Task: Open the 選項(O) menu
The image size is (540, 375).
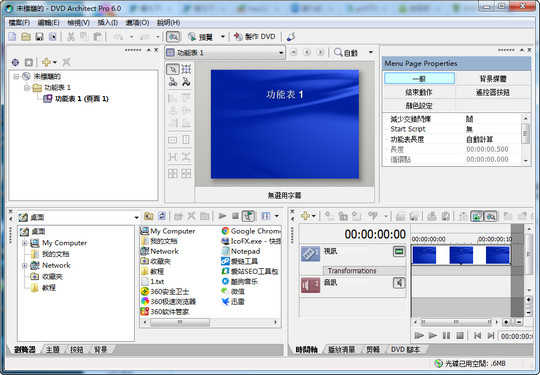Action: click(137, 23)
